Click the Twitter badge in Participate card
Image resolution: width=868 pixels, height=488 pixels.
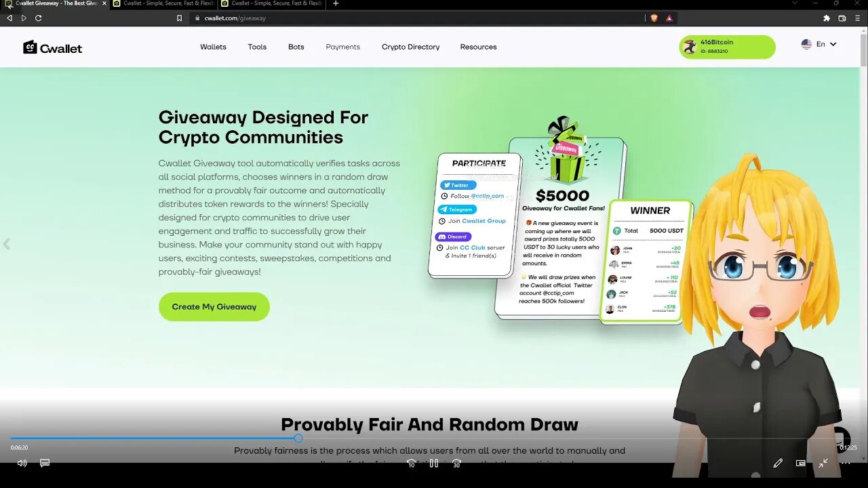pyautogui.click(x=458, y=185)
